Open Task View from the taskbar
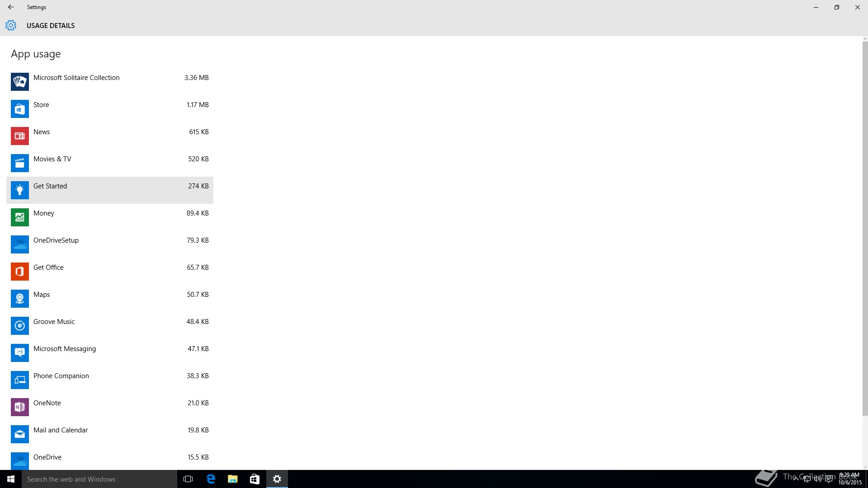This screenshot has height=488, width=868. click(188, 479)
